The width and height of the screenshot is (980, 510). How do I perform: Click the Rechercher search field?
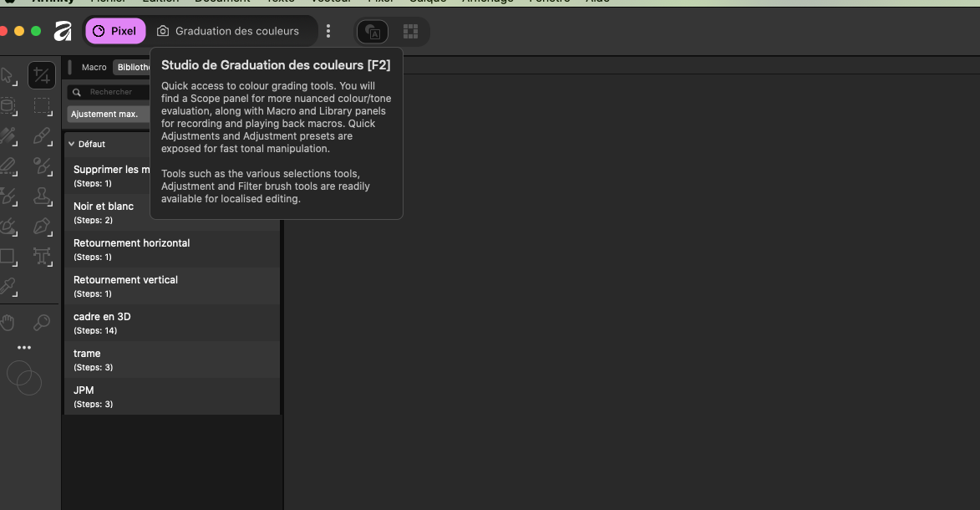[109, 92]
